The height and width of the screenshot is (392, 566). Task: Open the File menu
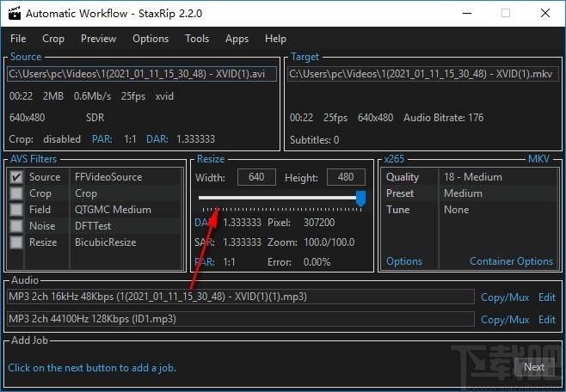[18, 39]
